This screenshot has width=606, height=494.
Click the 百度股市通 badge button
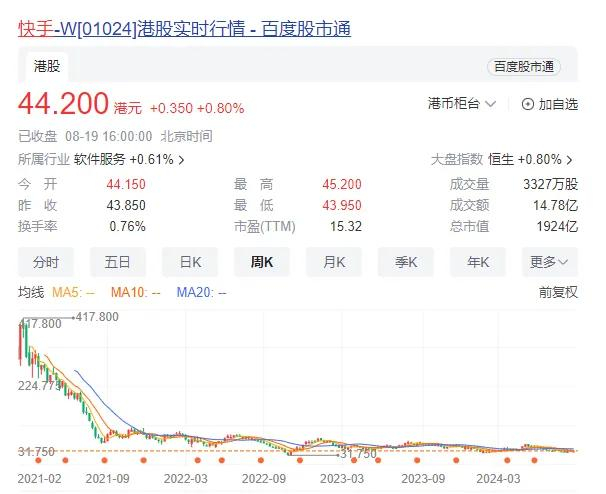(x=524, y=67)
